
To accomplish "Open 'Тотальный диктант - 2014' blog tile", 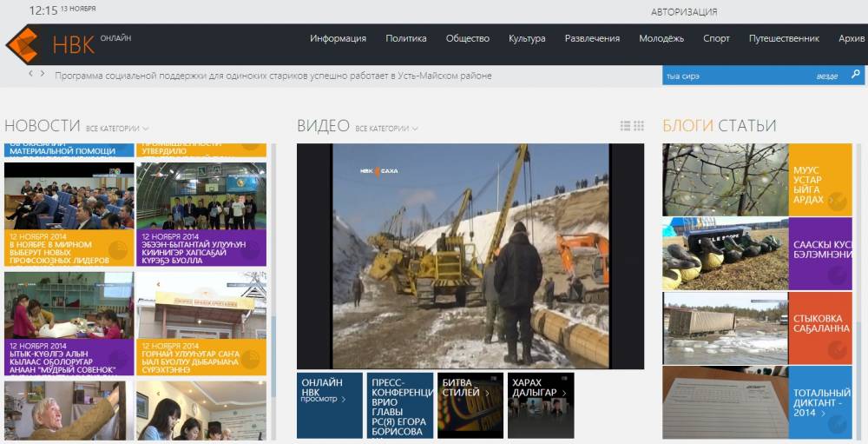I will coord(820,403).
